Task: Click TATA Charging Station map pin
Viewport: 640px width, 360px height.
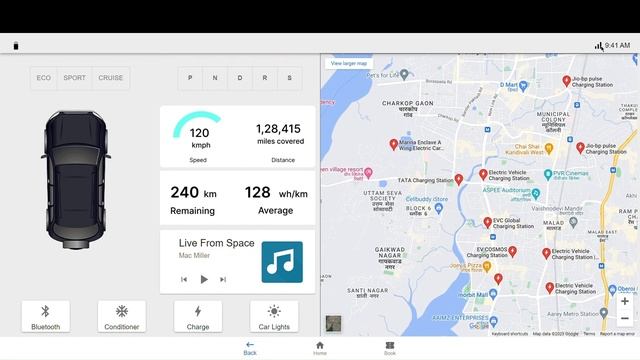Action: (x=459, y=179)
